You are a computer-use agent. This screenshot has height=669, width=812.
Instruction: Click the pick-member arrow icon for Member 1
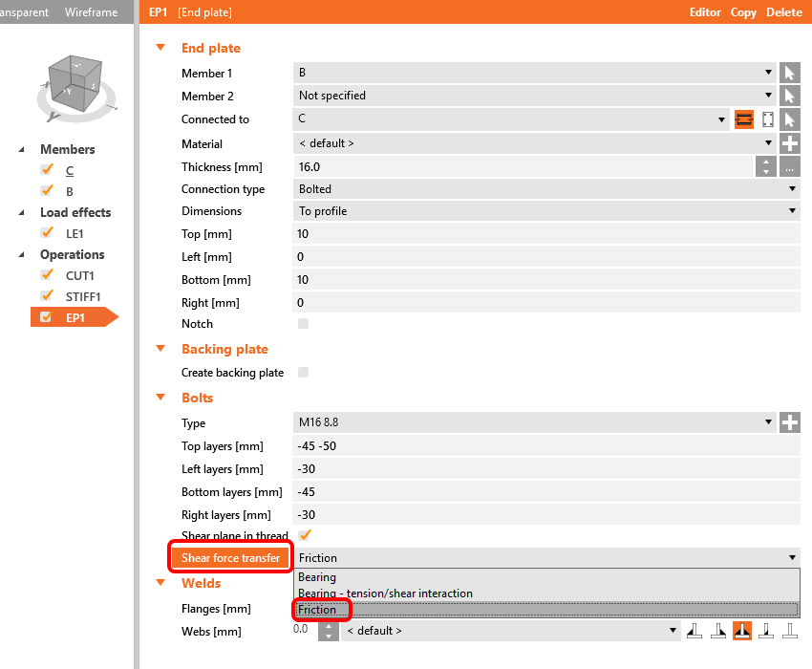pos(789,73)
